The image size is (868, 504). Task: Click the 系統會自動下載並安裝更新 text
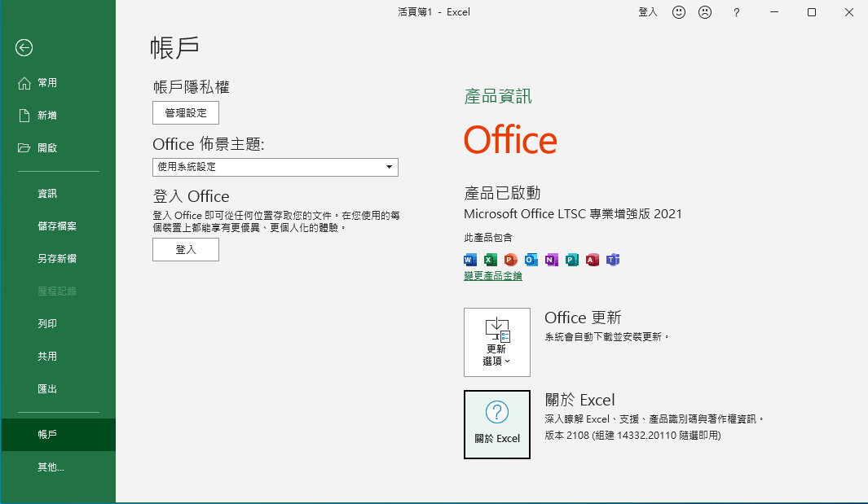coord(606,336)
